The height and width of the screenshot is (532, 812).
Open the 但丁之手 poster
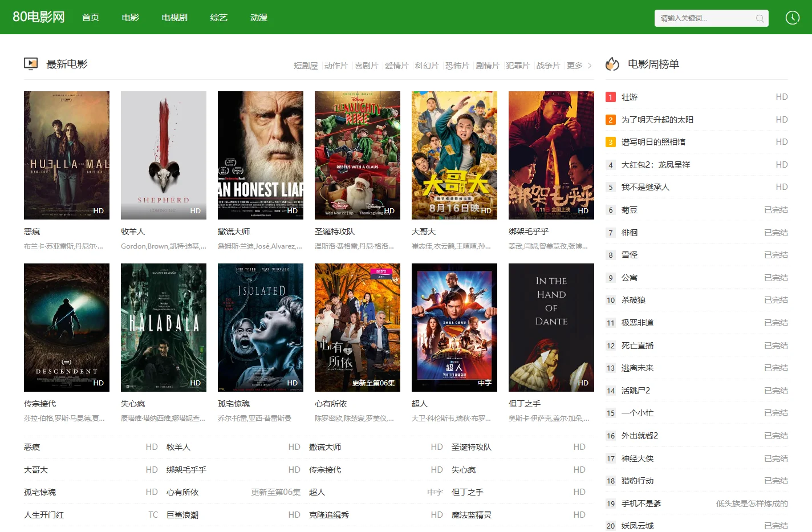point(551,327)
